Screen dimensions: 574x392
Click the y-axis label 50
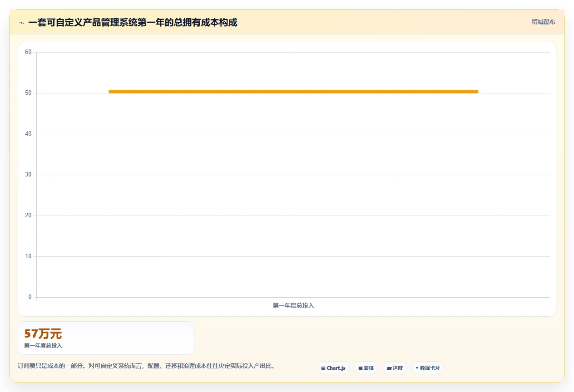pyautogui.click(x=28, y=93)
